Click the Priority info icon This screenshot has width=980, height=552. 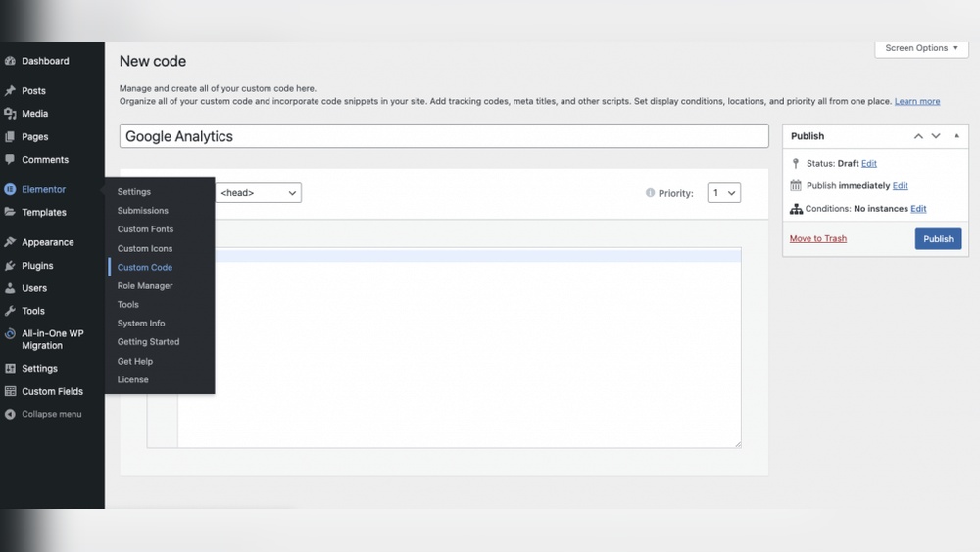[x=650, y=192]
